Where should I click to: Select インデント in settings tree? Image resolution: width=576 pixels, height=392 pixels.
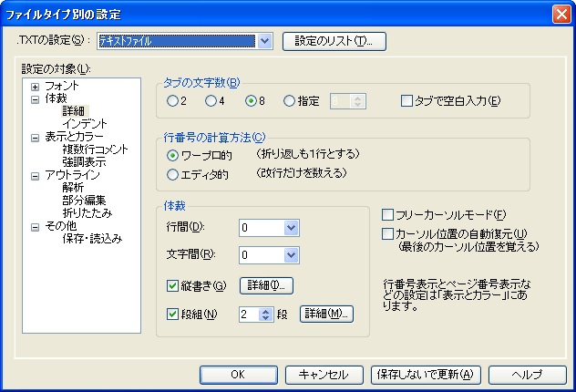(85, 123)
